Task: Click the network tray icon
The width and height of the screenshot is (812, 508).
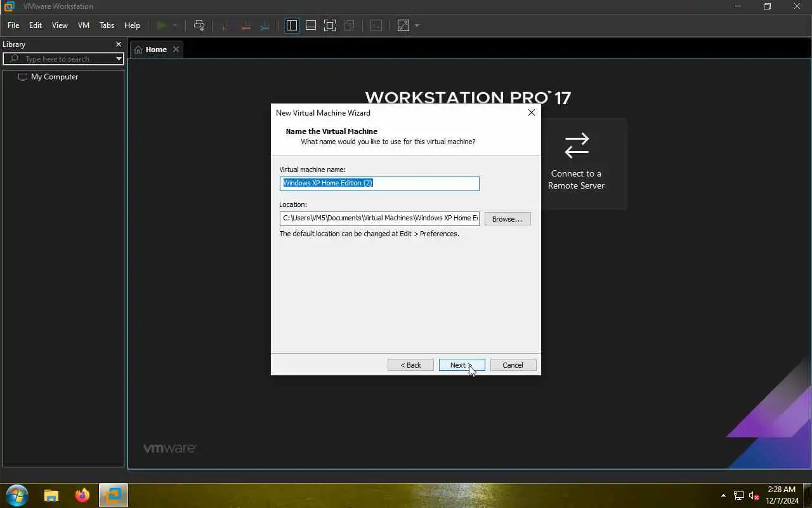Action: pos(739,495)
